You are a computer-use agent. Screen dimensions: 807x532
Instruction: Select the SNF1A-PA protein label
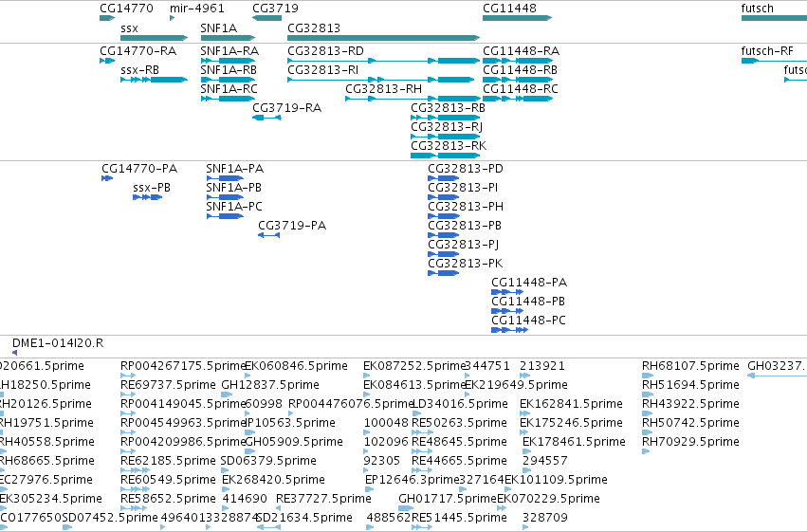click(234, 169)
